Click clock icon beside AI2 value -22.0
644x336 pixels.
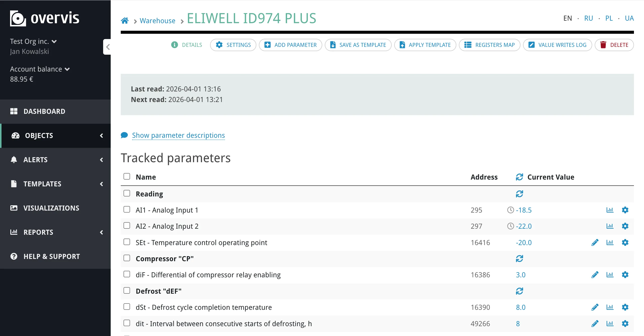[x=510, y=226]
